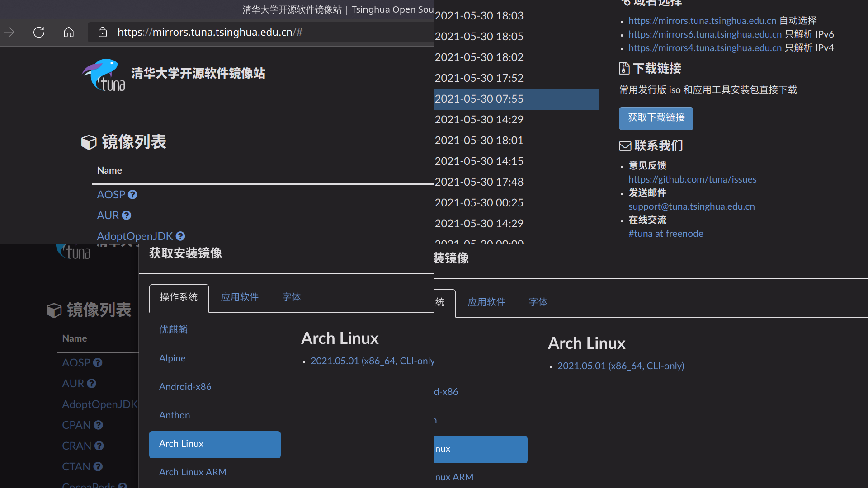Open the 操作系统 tab
Image resolution: width=868 pixels, height=488 pixels.
(178, 297)
